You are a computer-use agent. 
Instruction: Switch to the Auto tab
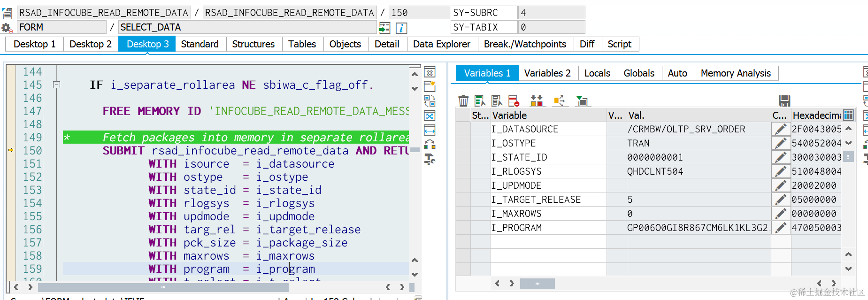678,73
